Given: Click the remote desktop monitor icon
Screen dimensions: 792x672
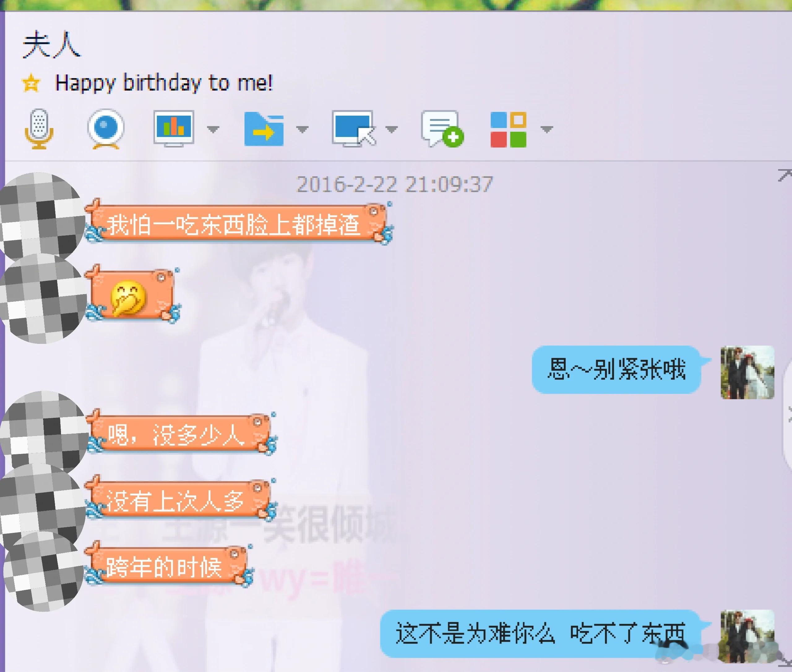Looking at the screenshot, I should tap(353, 129).
